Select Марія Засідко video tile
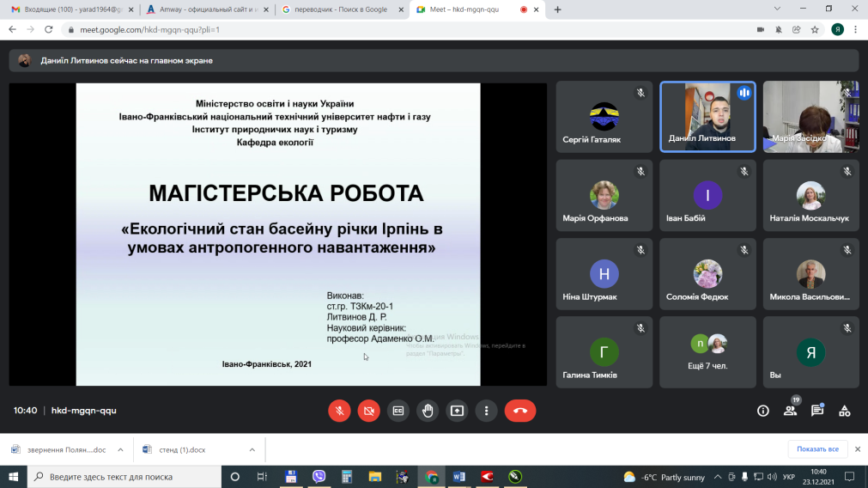Viewport: 868px width, 488px height. (811, 117)
